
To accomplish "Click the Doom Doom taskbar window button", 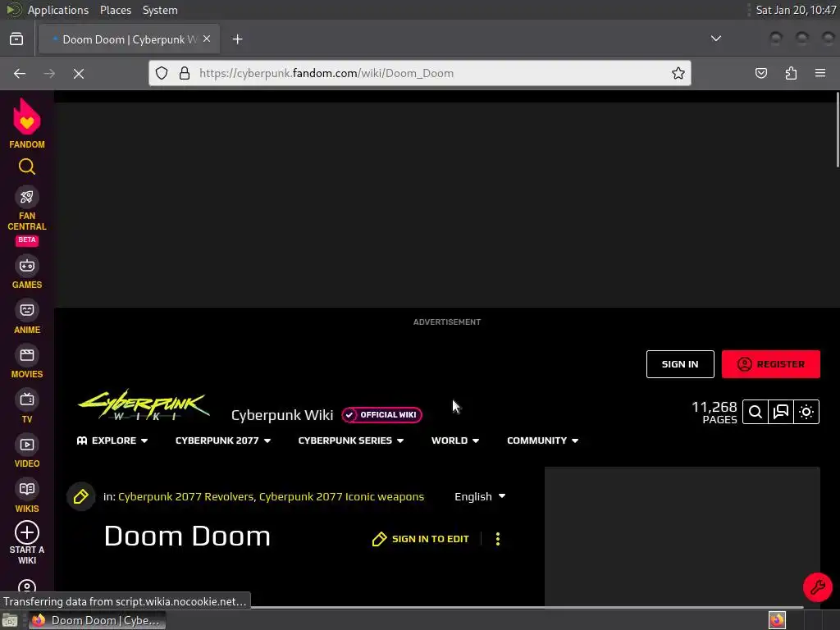I will [x=97, y=620].
